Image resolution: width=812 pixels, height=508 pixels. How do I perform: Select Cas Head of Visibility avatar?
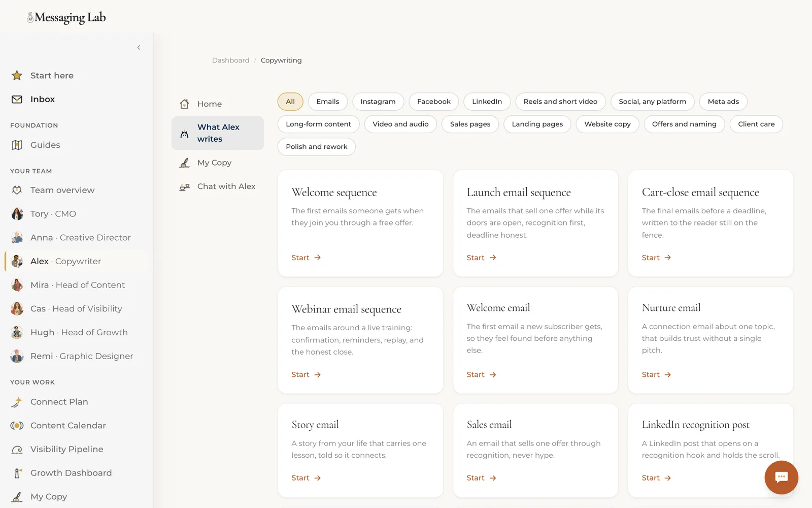(17, 309)
